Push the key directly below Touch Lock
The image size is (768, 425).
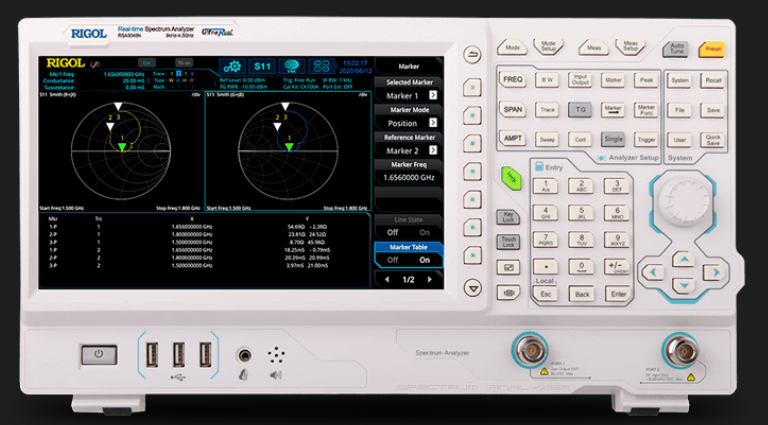[508, 267]
